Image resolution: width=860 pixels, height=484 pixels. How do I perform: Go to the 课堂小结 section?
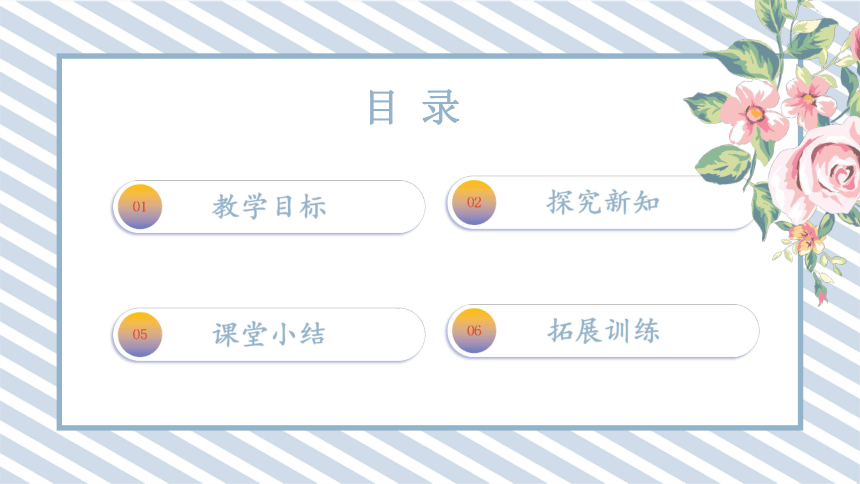pos(269,334)
